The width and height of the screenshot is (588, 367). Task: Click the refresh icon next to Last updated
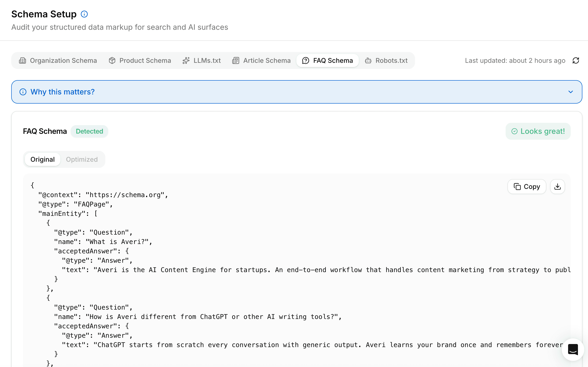click(x=576, y=60)
